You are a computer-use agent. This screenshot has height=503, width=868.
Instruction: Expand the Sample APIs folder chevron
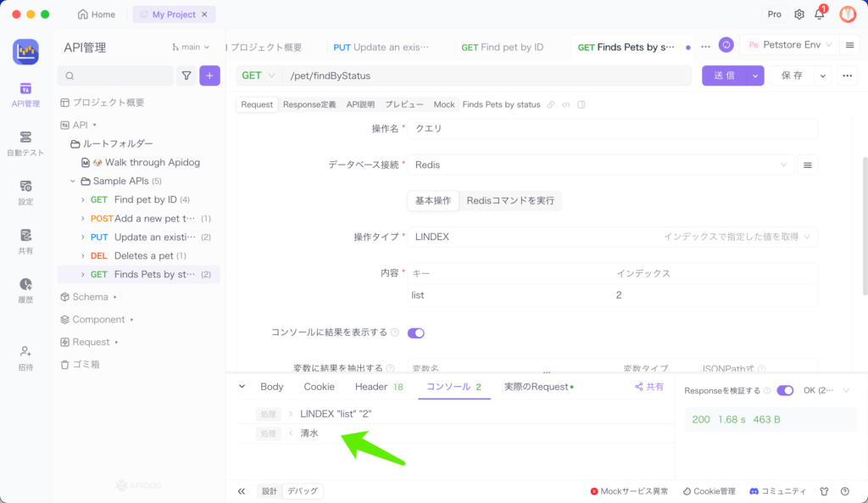(x=73, y=182)
